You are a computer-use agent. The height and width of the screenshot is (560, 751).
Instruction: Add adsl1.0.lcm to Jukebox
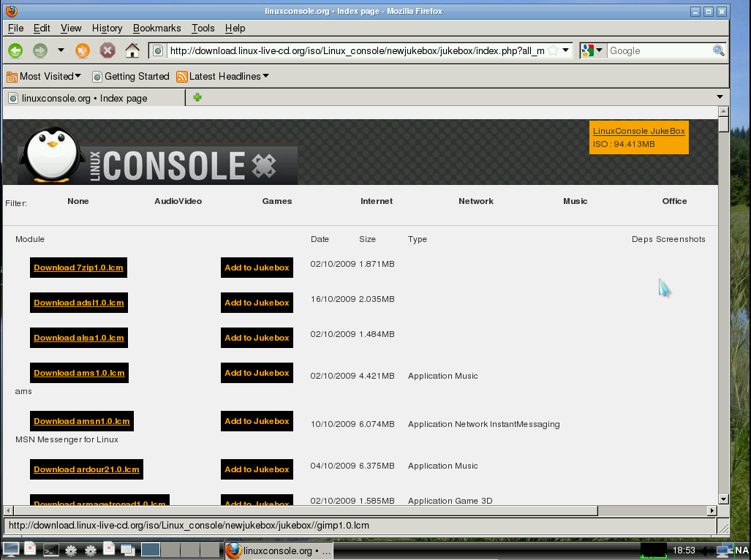pyautogui.click(x=257, y=303)
